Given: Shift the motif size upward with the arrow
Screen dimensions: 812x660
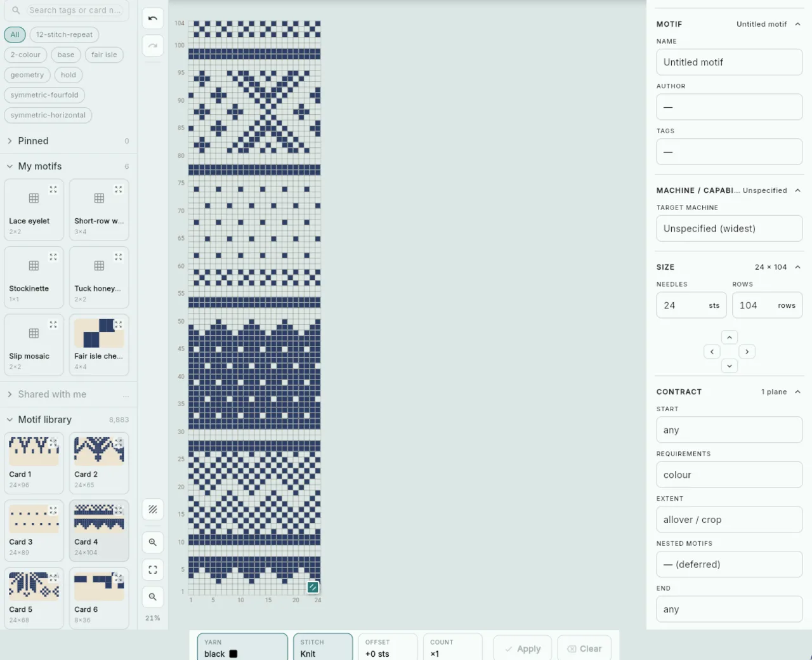Looking at the screenshot, I should (730, 338).
